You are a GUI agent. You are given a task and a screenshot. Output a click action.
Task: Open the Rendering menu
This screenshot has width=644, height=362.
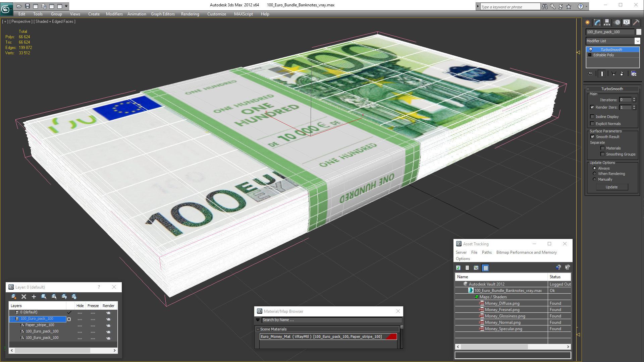(x=190, y=14)
